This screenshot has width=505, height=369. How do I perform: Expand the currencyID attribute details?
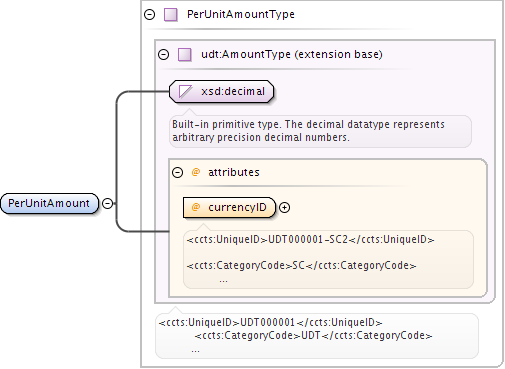[284, 207]
